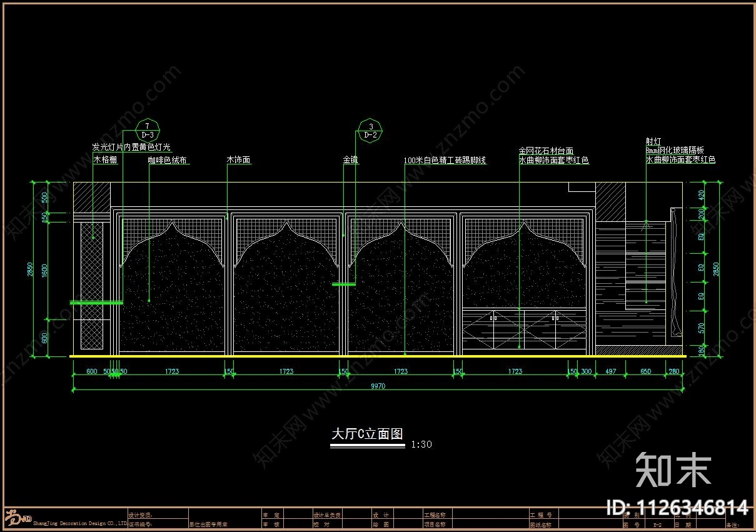Screen dimensions: 756x532
Task: Select the '工程名称' title block label
Action: click(435, 515)
